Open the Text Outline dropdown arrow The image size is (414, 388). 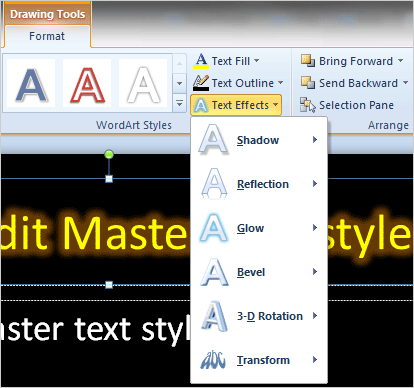[x=280, y=83]
